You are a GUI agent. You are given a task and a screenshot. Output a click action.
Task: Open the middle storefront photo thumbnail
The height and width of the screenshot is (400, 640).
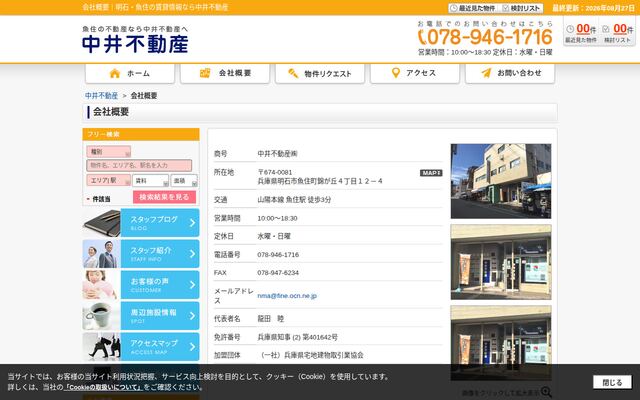tap(501, 262)
